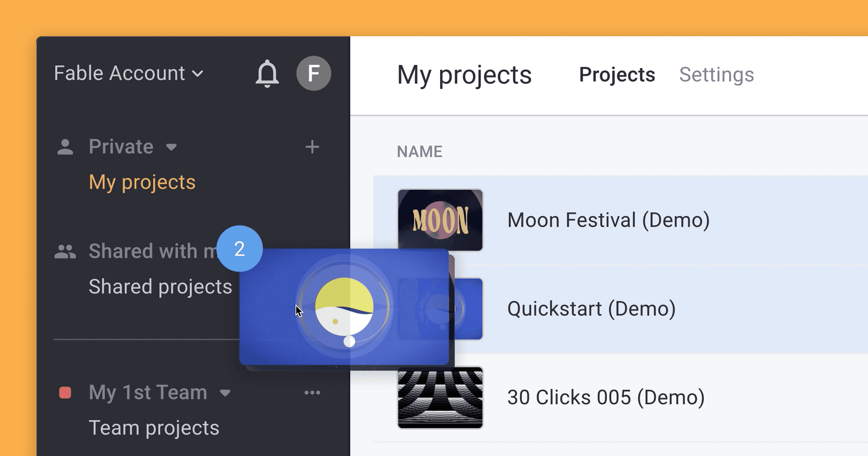Open Shared projects in sidebar
This screenshot has height=456, width=868.
click(x=160, y=287)
